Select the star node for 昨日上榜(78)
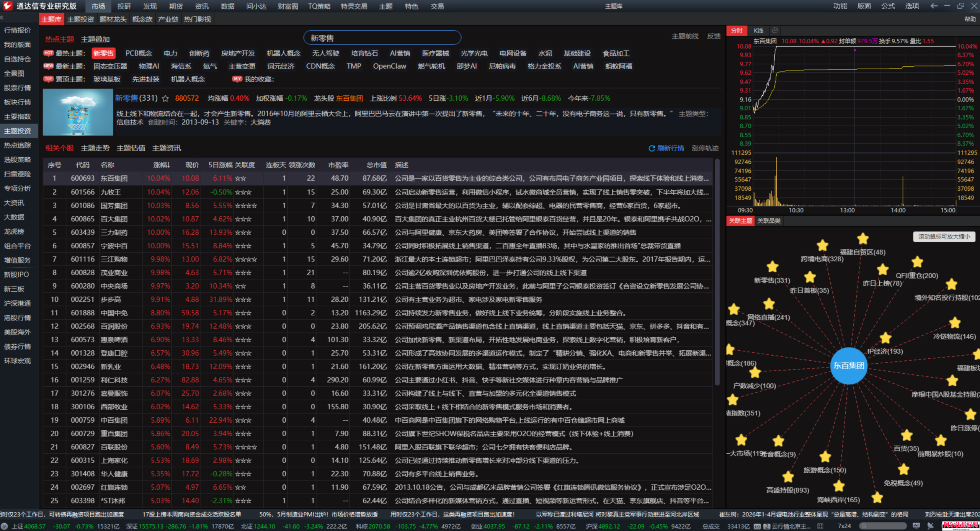This screenshot has width=980, height=531. (883, 270)
